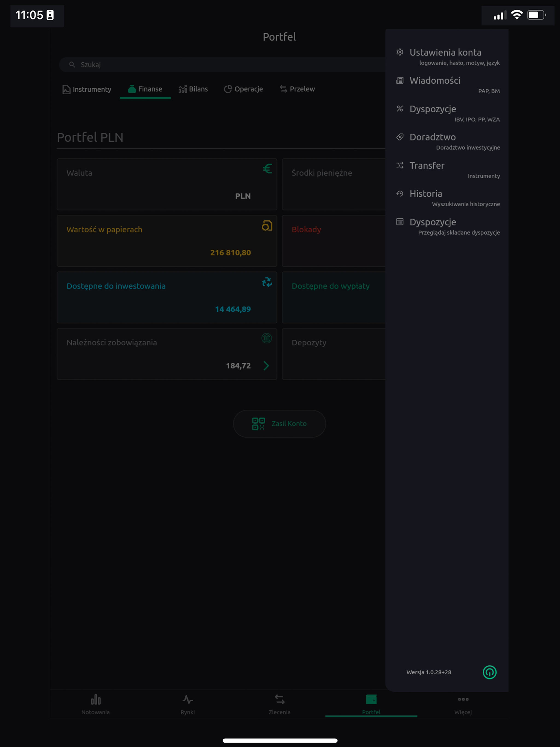This screenshot has width=560, height=747.
Task: Go to the Przelew tab
Action: click(297, 89)
